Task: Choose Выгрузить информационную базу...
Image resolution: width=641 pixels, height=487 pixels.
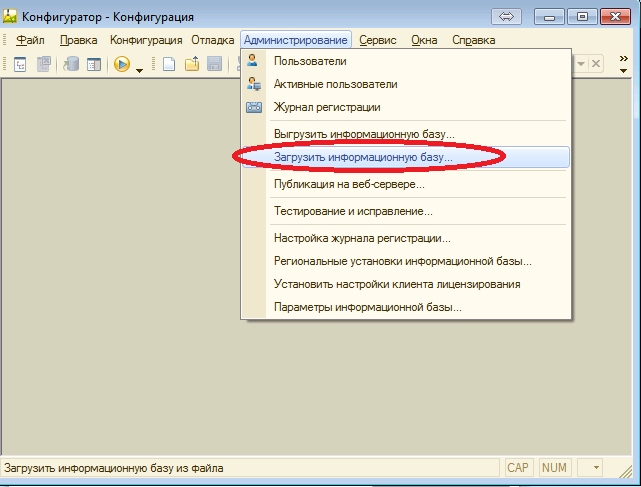Action: [364, 133]
